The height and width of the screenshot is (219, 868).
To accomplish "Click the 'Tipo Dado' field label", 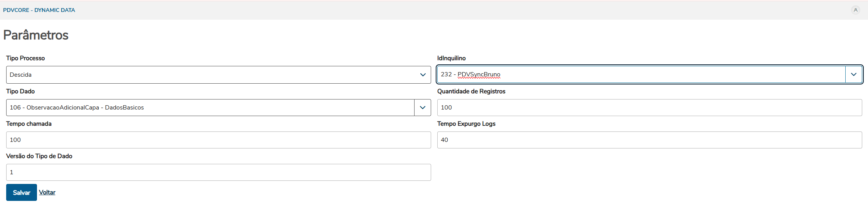I will (20, 91).
